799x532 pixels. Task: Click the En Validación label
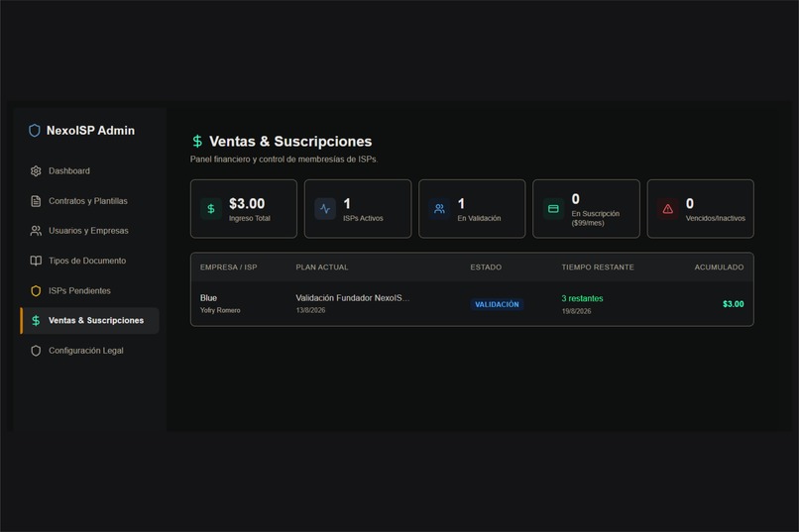pos(479,218)
